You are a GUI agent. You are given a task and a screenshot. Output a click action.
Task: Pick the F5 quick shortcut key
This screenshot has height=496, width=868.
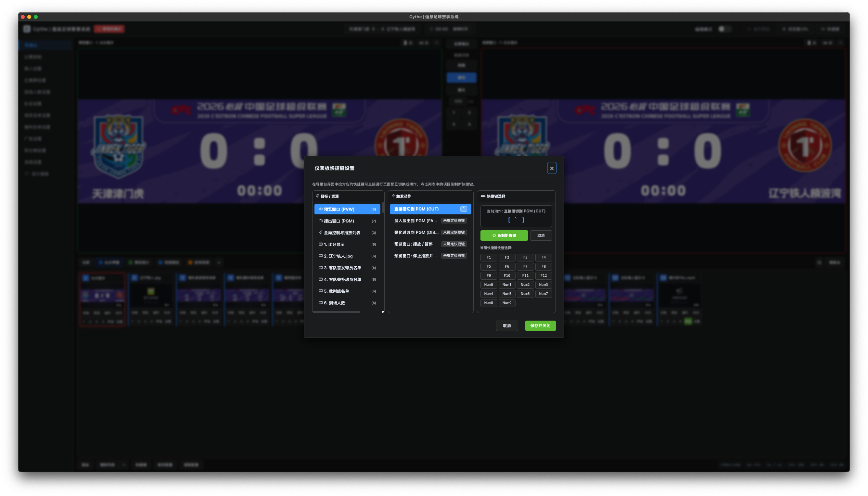[x=489, y=266]
